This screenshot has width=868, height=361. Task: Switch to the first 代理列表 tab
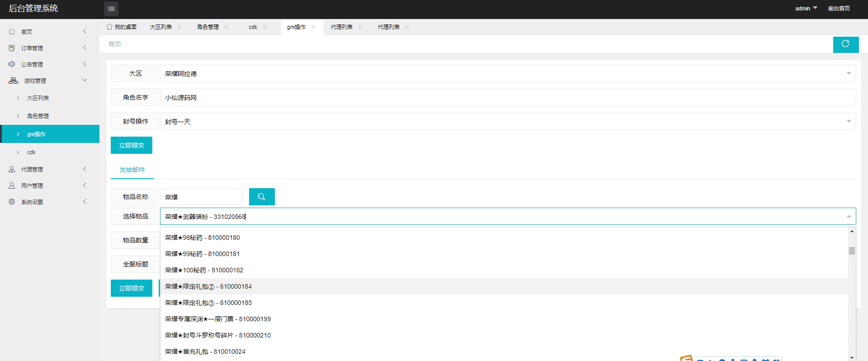(x=342, y=27)
